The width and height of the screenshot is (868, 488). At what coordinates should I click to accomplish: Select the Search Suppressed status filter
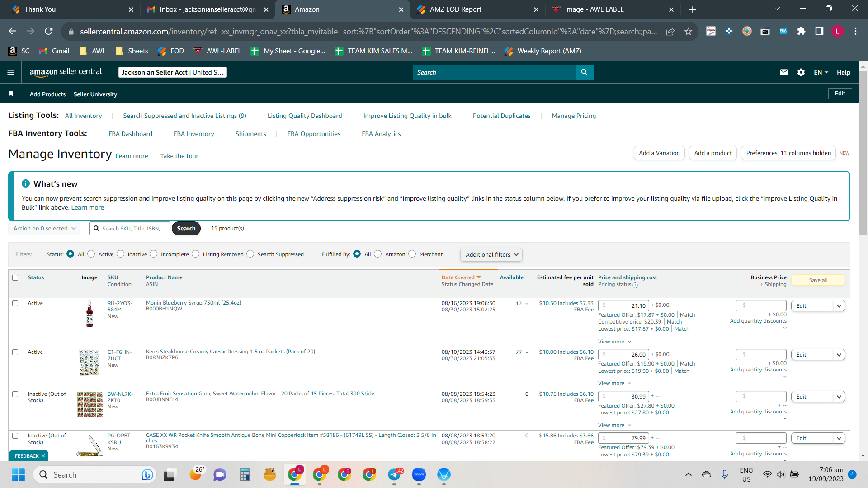pyautogui.click(x=250, y=254)
